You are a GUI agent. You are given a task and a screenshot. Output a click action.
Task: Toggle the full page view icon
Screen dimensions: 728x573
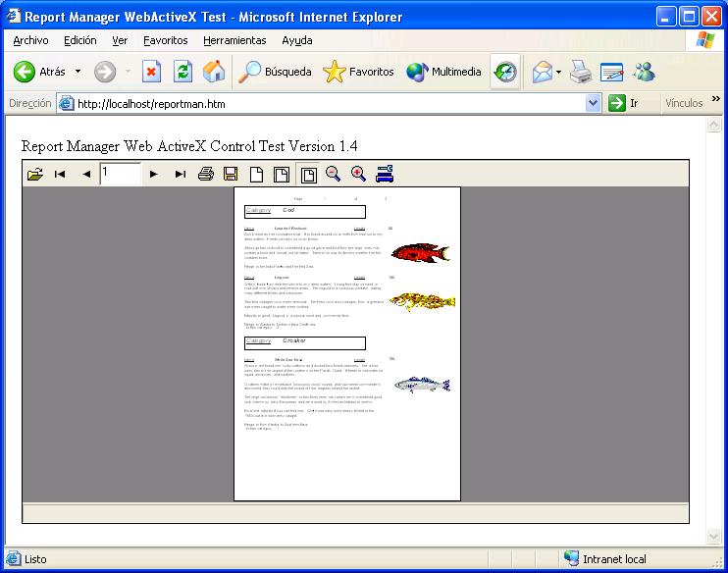coord(308,175)
